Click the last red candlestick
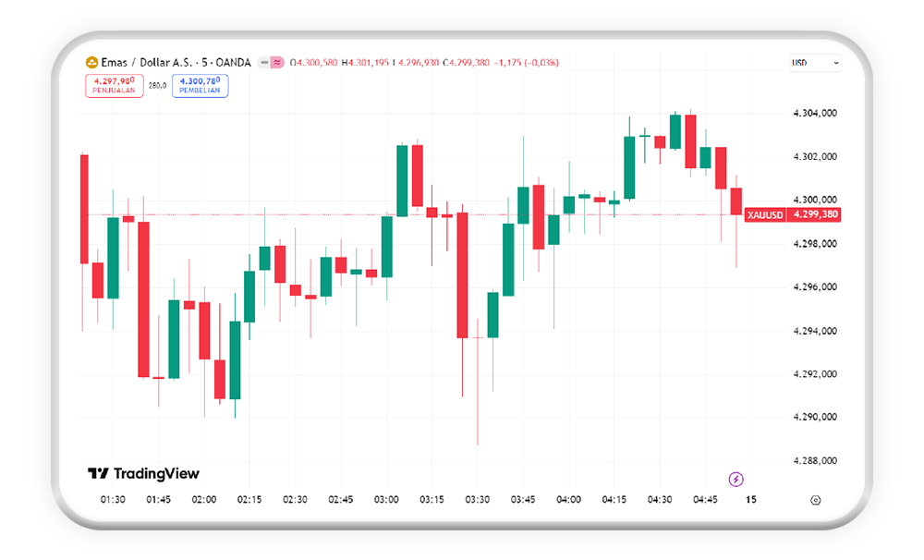Image resolution: width=924 pixels, height=560 pixels. tap(736, 201)
